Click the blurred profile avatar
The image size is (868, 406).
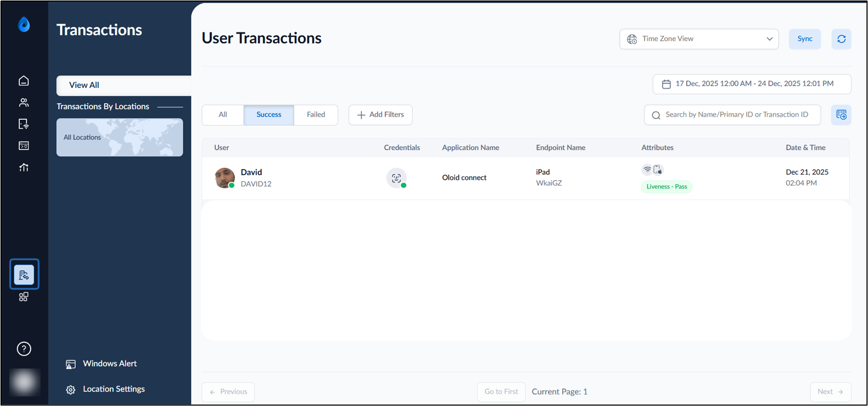[24, 383]
